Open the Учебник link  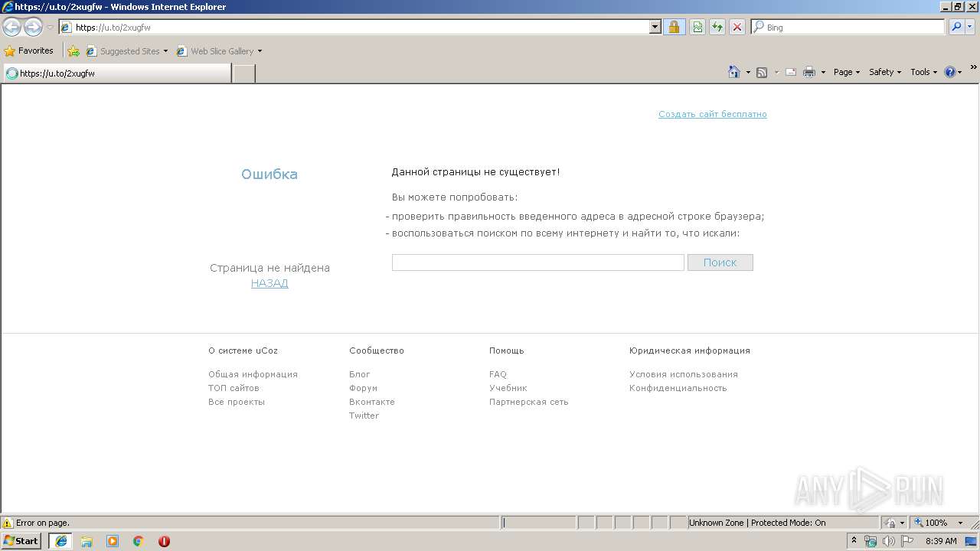point(508,388)
